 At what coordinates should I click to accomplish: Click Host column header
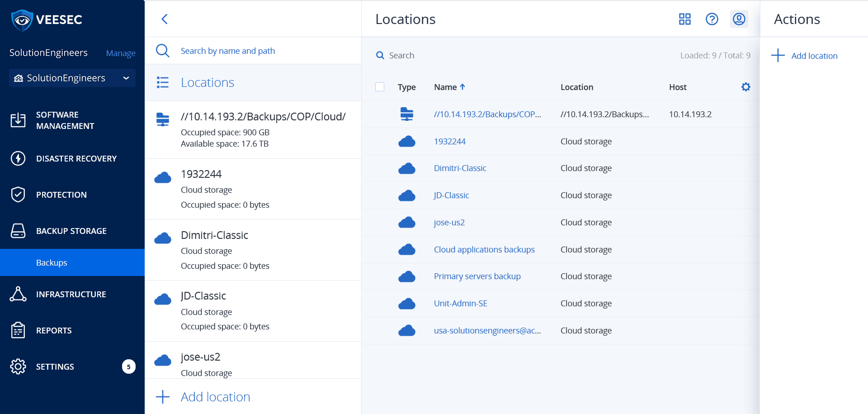click(678, 87)
